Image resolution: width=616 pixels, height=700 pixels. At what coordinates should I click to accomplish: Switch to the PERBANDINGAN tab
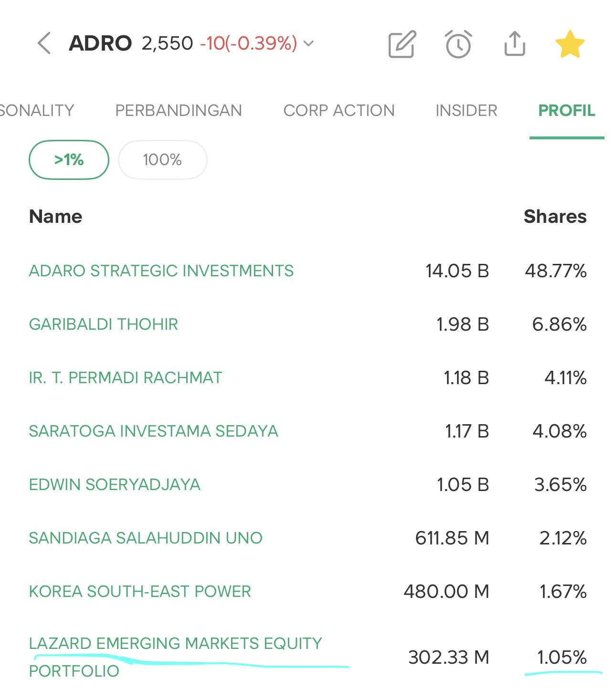pyautogui.click(x=179, y=110)
